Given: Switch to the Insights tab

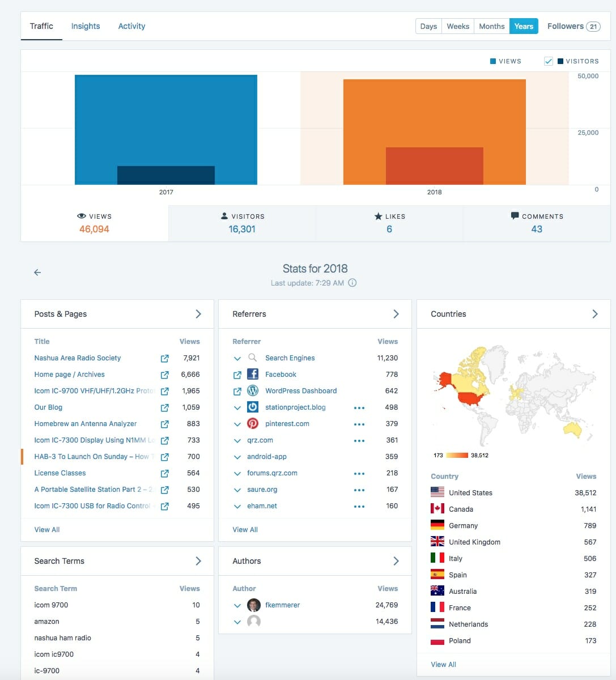Looking at the screenshot, I should pos(86,26).
